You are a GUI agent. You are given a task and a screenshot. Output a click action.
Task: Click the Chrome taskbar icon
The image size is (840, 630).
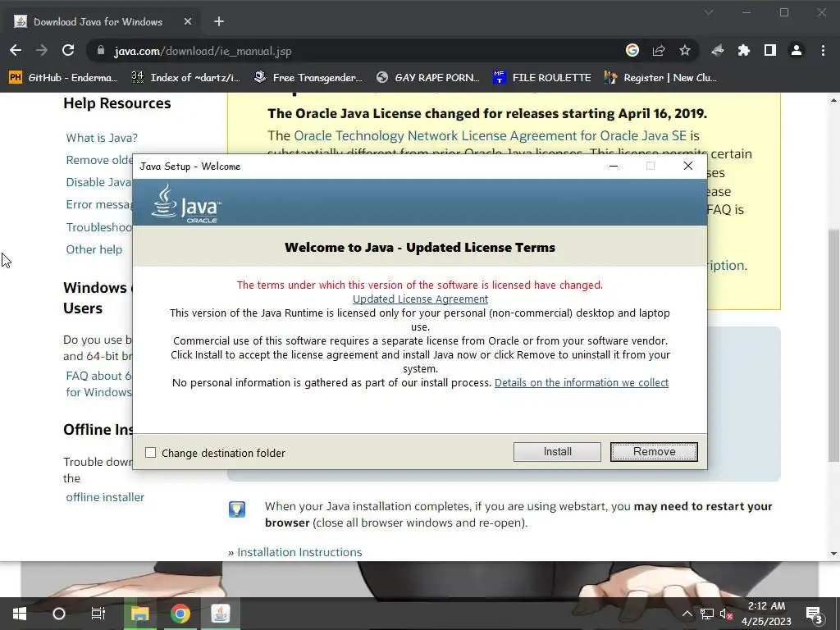coord(180,614)
